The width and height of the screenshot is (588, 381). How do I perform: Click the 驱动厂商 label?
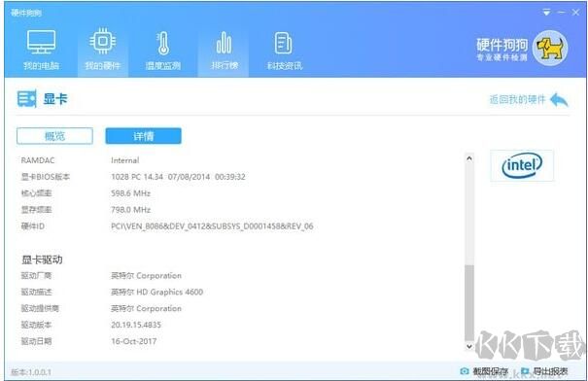coord(36,276)
